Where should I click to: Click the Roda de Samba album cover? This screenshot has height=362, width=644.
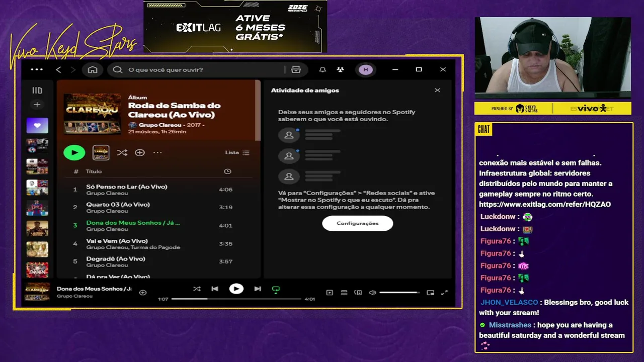[93, 114]
